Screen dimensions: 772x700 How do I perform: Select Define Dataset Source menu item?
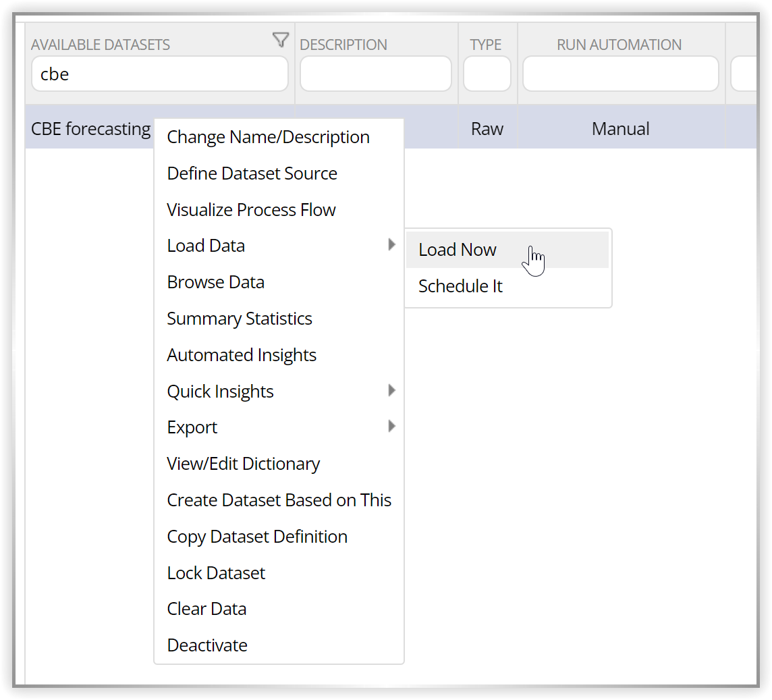279,173
